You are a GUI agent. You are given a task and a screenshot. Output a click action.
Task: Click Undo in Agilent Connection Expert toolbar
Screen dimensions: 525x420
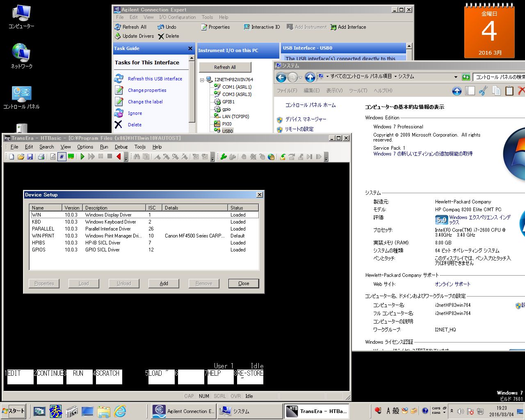pyautogui.click(x=167, y=27)
